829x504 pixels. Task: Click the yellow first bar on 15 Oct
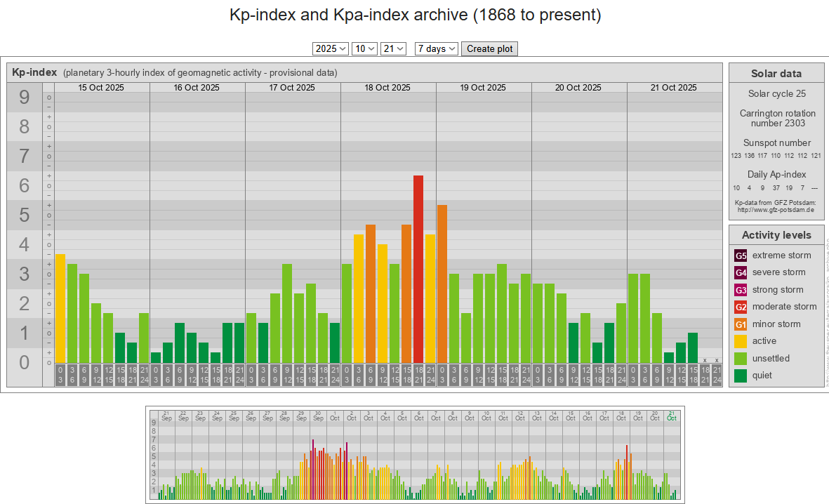(60, 308)
